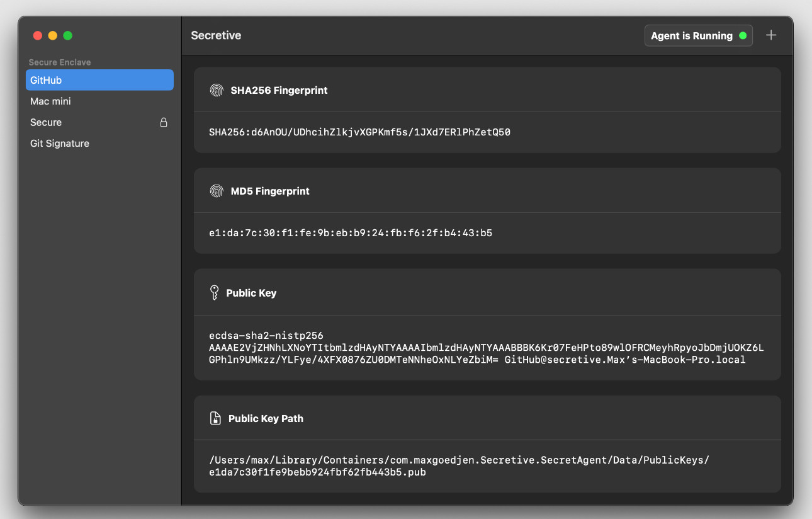Click the Secretive window title
The width and height of the screenshot is (812, 519).
(x=216, y=35)
